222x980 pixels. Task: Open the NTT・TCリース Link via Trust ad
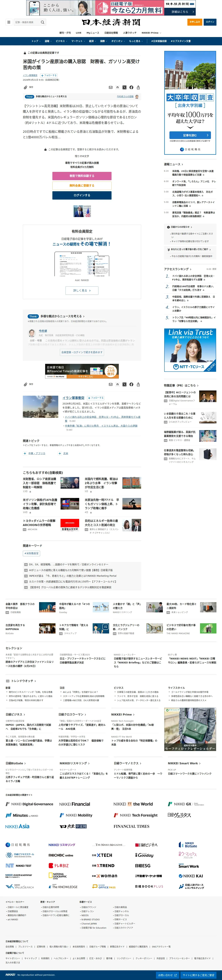click(190, 350)
